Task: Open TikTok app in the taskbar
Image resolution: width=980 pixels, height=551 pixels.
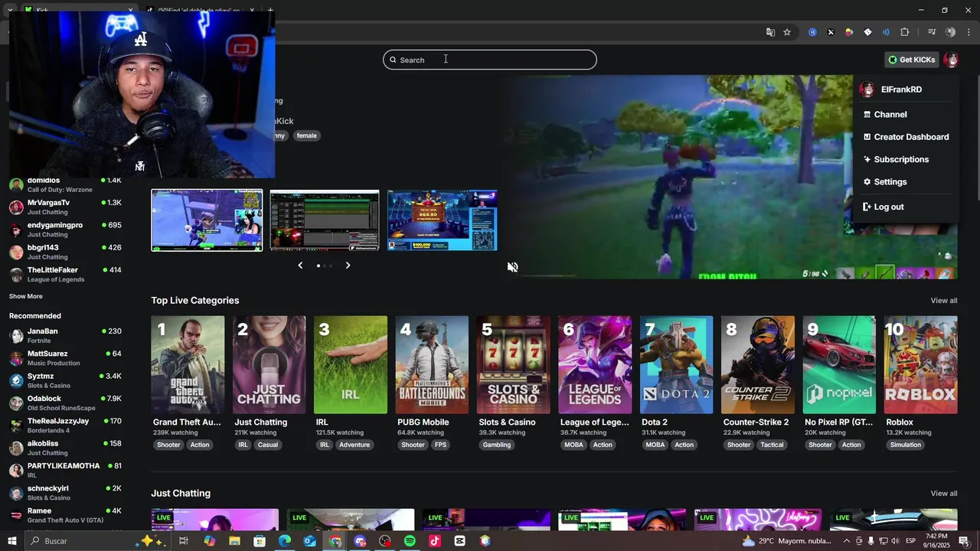Action: (x=435, y=541)
